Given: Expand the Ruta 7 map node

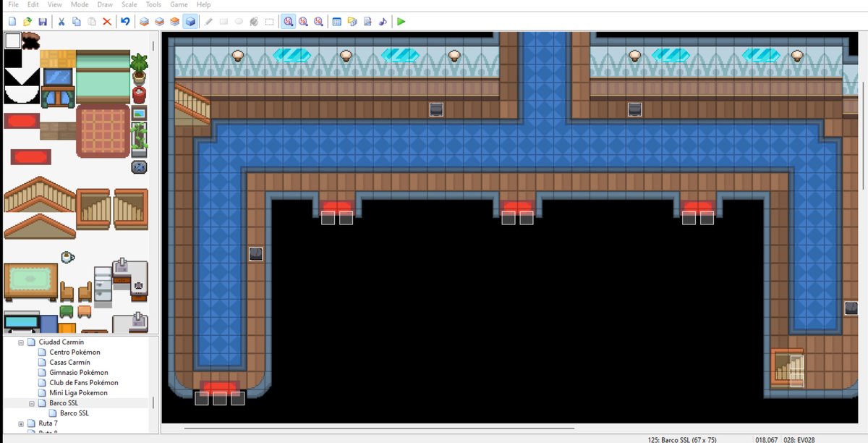Looking at the screenshot, I should (x=21, y=423).
